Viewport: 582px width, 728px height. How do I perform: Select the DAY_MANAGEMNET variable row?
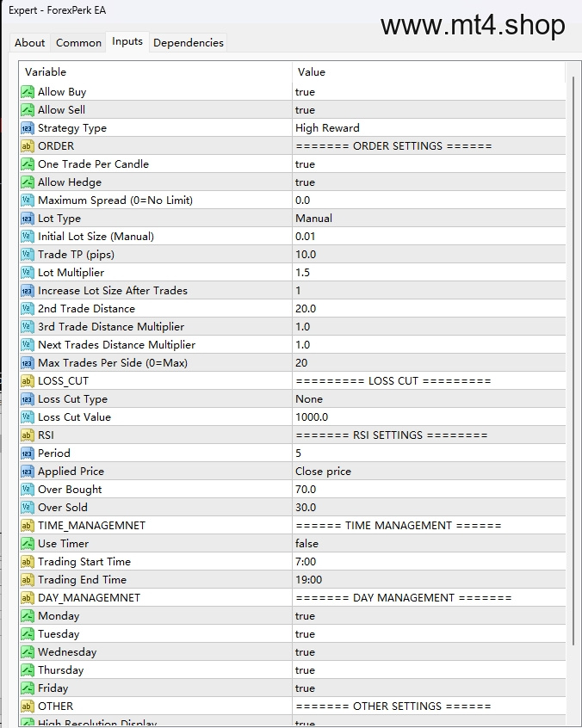[x=293, y=598]
